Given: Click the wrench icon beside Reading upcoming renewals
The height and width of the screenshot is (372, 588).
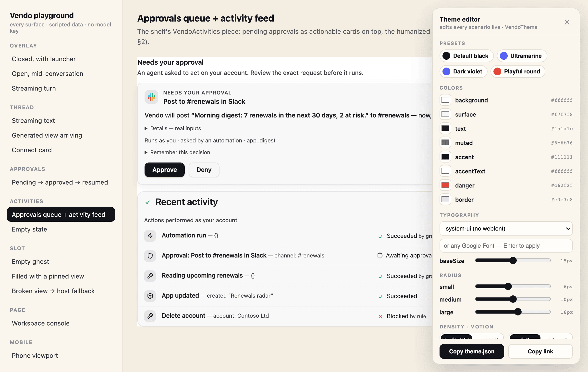Looking at the screenshot, I should [x=150, y=276].
